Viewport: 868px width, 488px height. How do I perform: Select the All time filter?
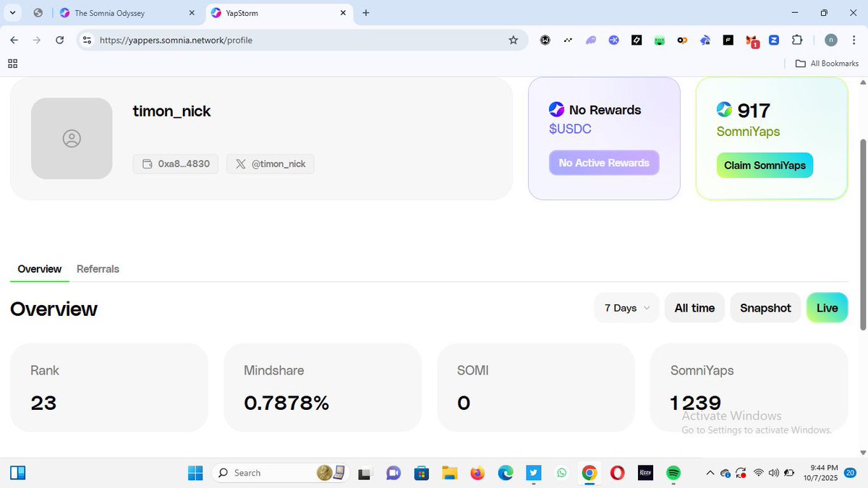click(694, 308)
